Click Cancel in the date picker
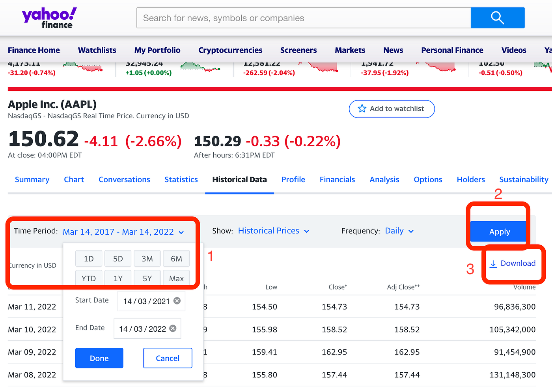552x392 pixels. click(x=168, y=358)
